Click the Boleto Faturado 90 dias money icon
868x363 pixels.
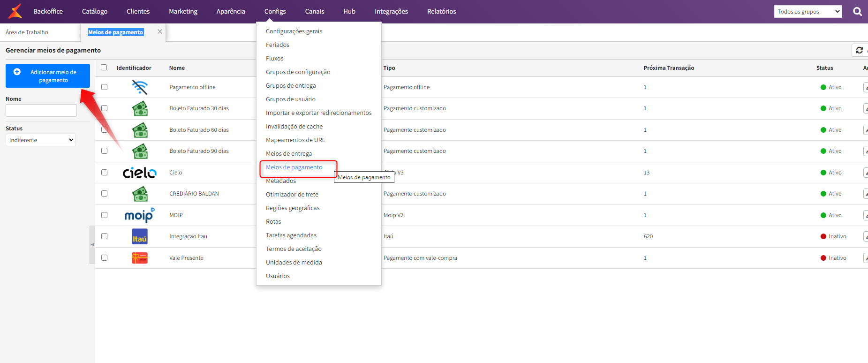[x=140, y=151]
